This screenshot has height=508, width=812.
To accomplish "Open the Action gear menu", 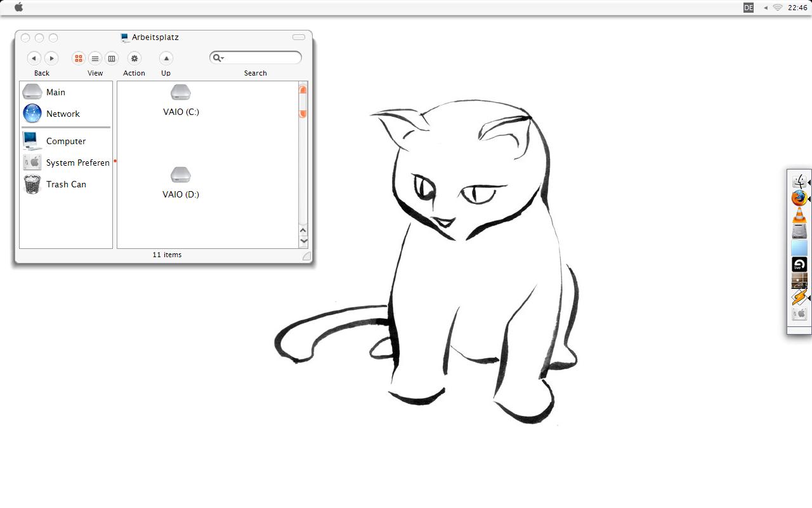I will pos(134,58).
